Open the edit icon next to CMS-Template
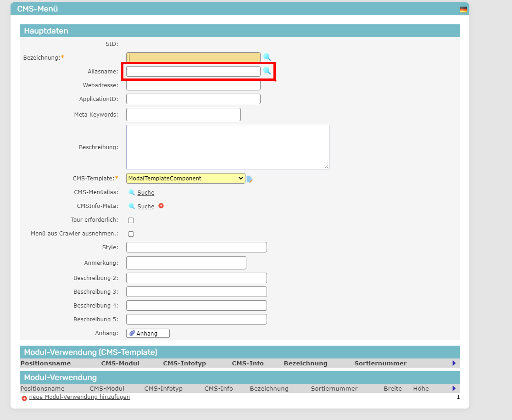 click(250, 179)
